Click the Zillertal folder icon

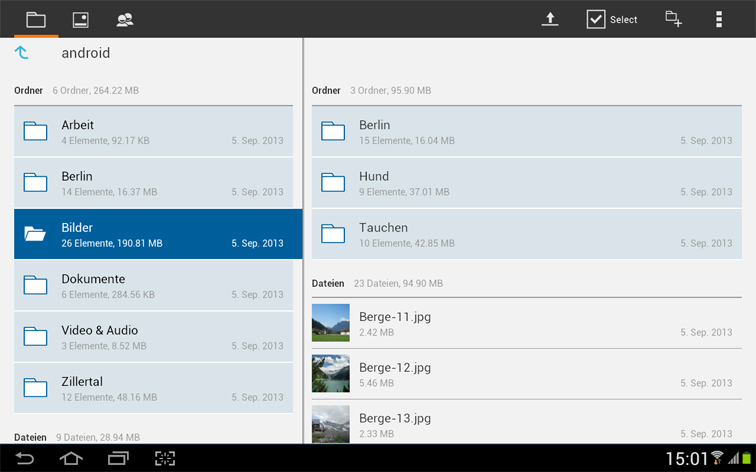tap(35, 388)
